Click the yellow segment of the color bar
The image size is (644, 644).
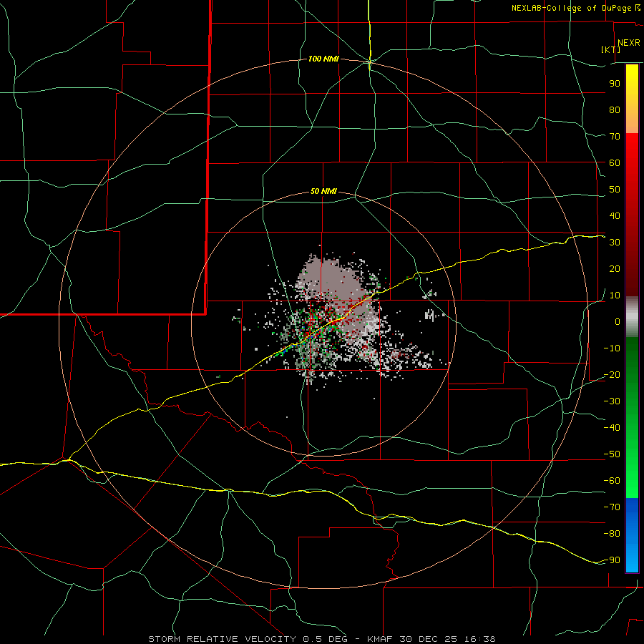pyautogui.click(x=632, y=99)
